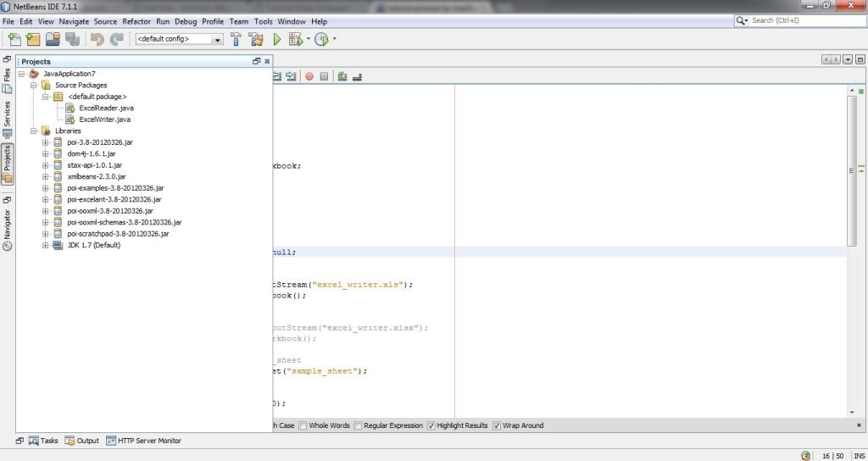
Task: Open the Window menu
Action: [x=292, y=21]
